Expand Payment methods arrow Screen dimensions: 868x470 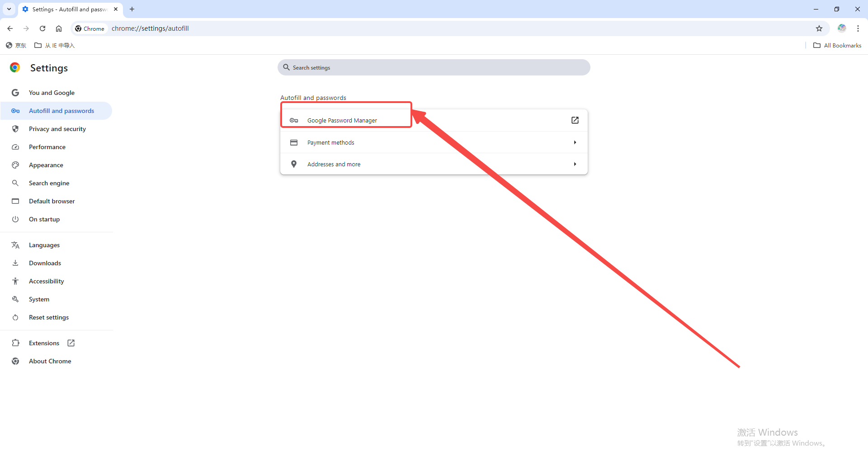pyautogui.click(x=575, y=142)
